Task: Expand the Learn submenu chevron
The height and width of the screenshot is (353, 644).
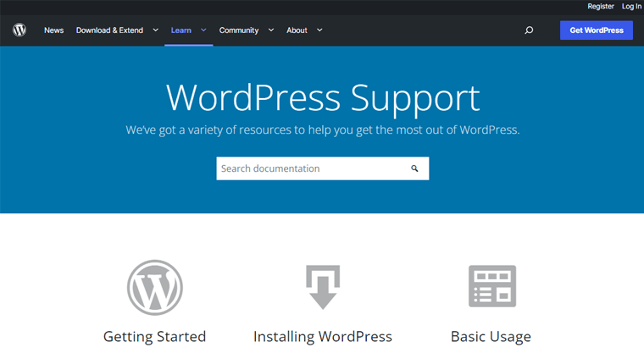Action: 203,30
